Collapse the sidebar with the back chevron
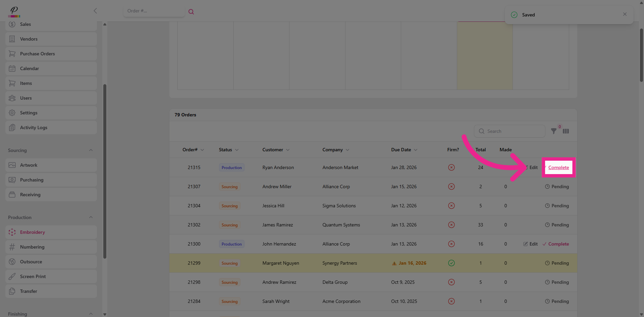644x317 pixels. coord(95,11)
